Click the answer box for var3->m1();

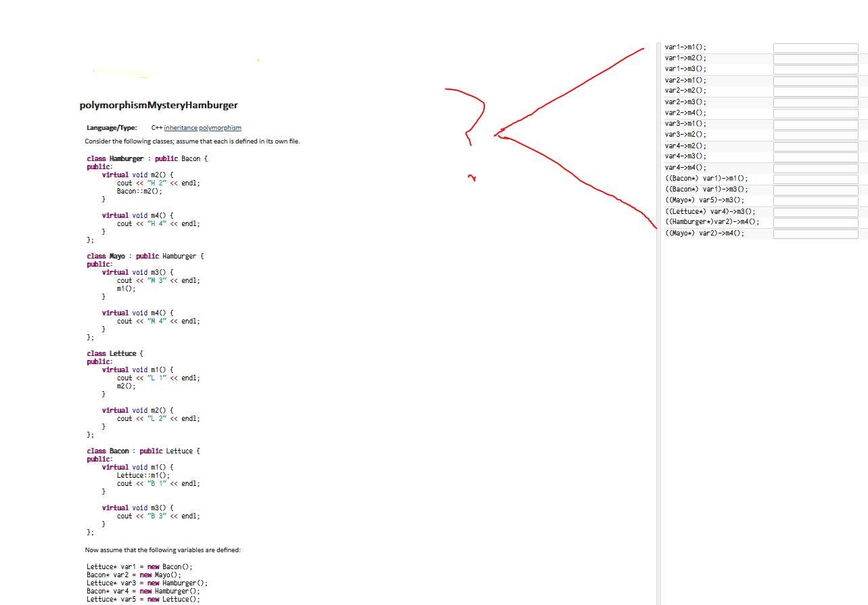pos(815,123)
